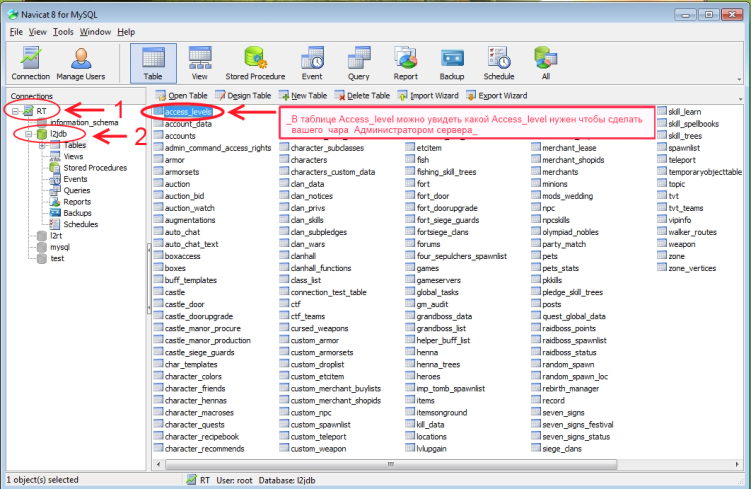Switch to View objects
This screenshot has height=489, width=751.
click(200, 63)
